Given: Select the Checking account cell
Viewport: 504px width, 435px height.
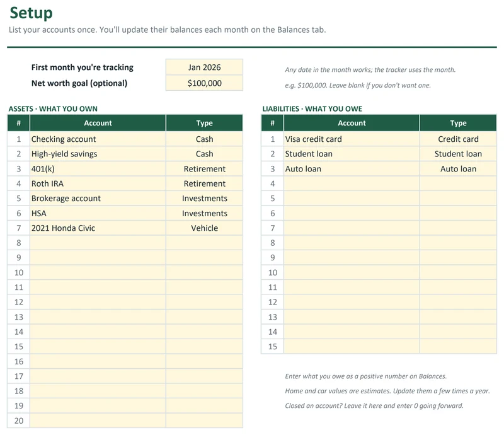Looking at the screenshot, I should point(98,139).
